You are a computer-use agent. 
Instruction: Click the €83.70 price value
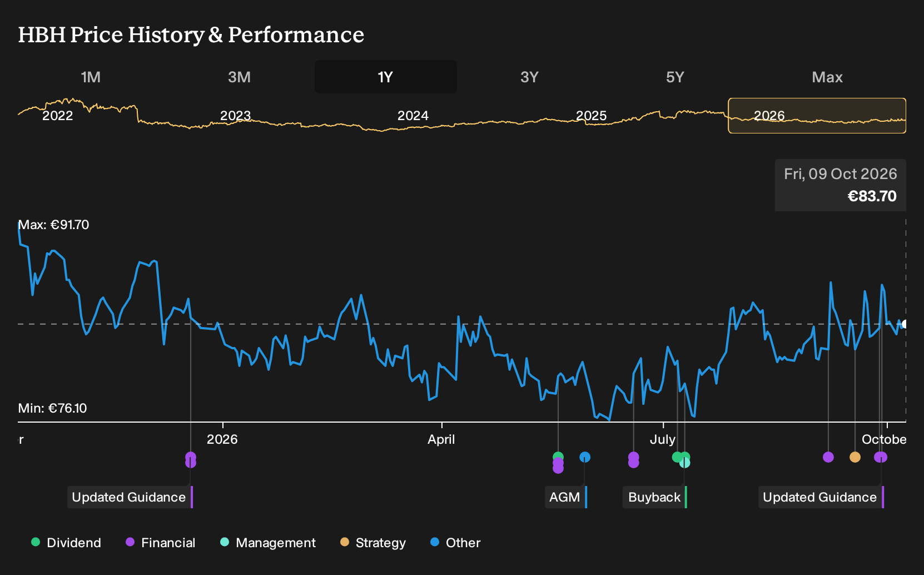(872, 196)
